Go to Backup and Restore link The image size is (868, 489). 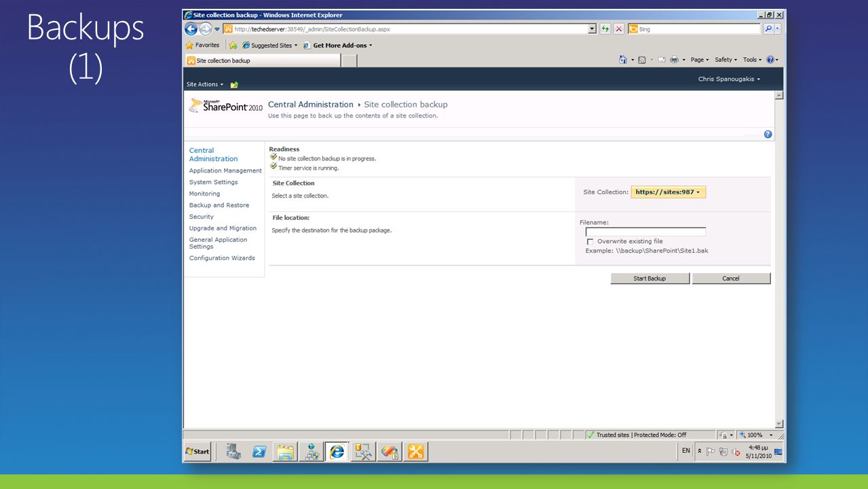(x=219, y=205)
